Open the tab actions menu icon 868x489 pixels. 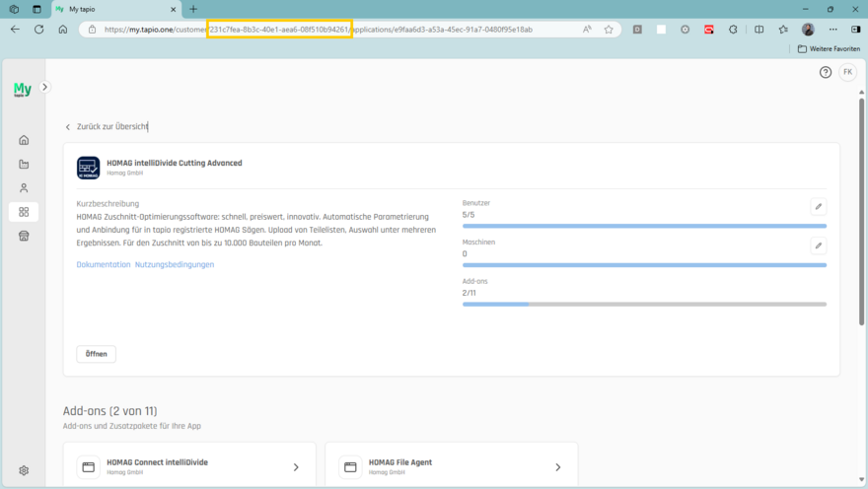point(36,10)
